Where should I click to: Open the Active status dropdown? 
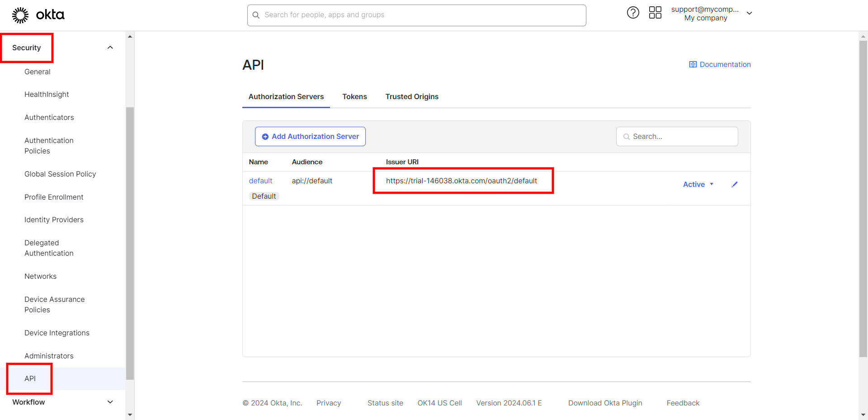pos(698,184)
